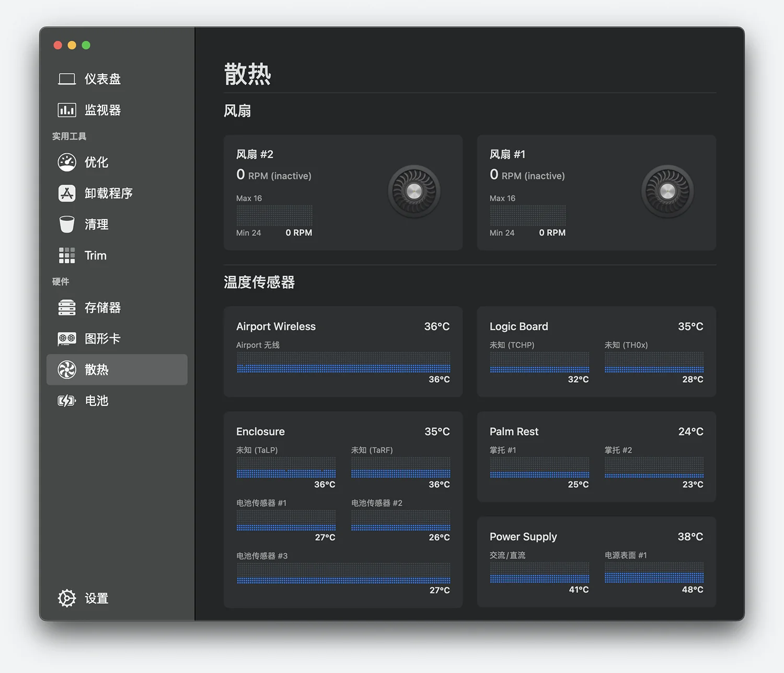Click the 电池 battery icon
This screenshot has height=673, width=784.
click(67, 401)
